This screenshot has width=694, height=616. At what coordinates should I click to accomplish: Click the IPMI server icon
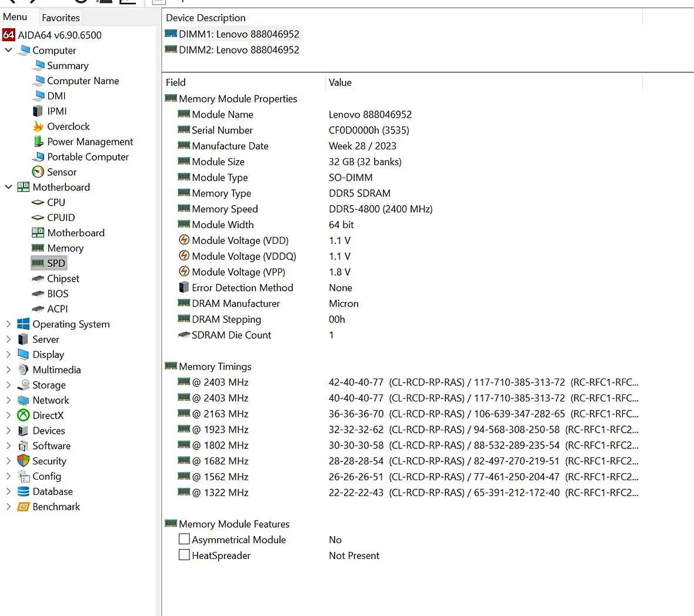(38, 111)
